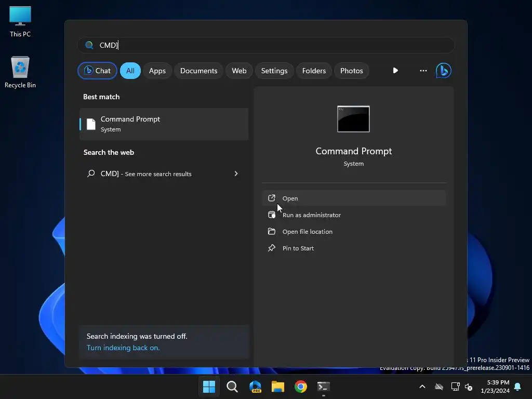Image resolution: width=532 pixels, height=399 pixels.
Task: Click the Command Prompt file icon in results
Action: click(91, 124)
